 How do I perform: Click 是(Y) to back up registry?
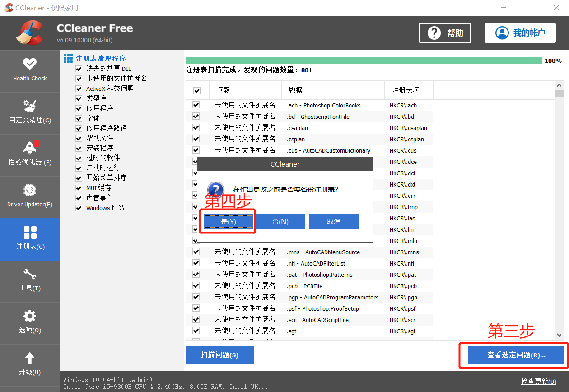click(229, 222)
